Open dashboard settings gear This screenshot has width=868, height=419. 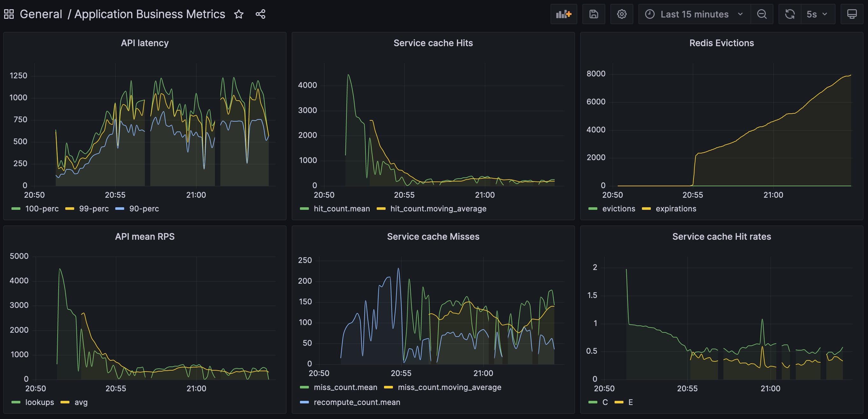(x=621, y=14)
